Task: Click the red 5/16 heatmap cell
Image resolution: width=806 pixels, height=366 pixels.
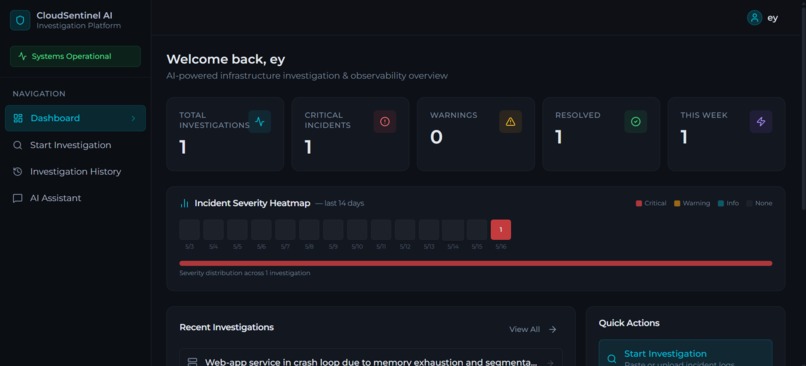Action: click(x=501, y=230)
